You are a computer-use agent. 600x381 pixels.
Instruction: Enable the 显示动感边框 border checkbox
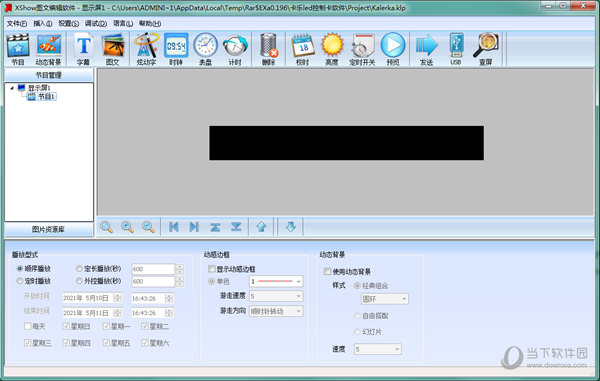pyautogui.click(x=212, y=269)
